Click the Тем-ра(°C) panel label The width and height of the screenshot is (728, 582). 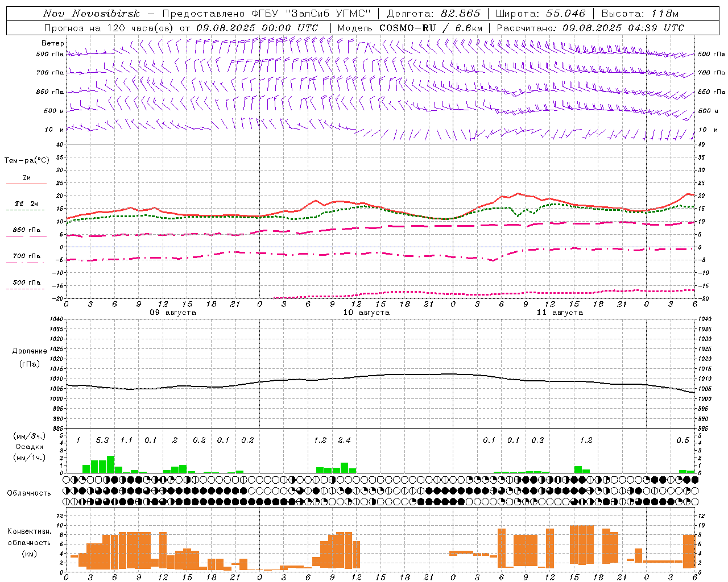tap(27, 160)
